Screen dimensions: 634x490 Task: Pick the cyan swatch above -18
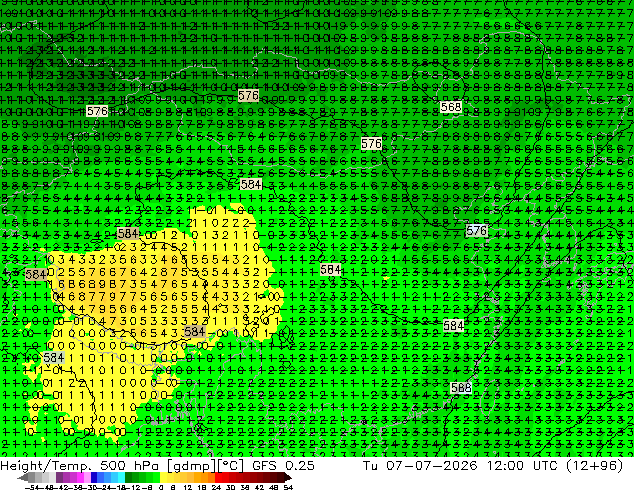tap(122, 477)
